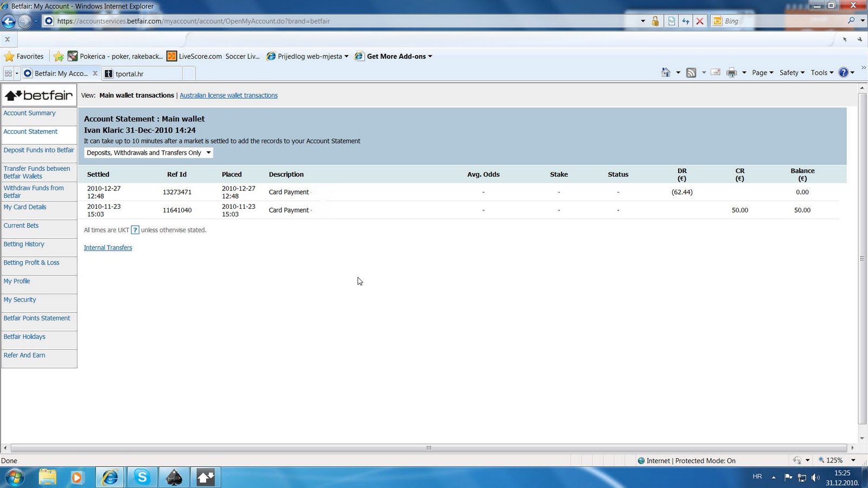Open Withdraw Funds from Betfair
868x488 pixels.
point(34,192)
